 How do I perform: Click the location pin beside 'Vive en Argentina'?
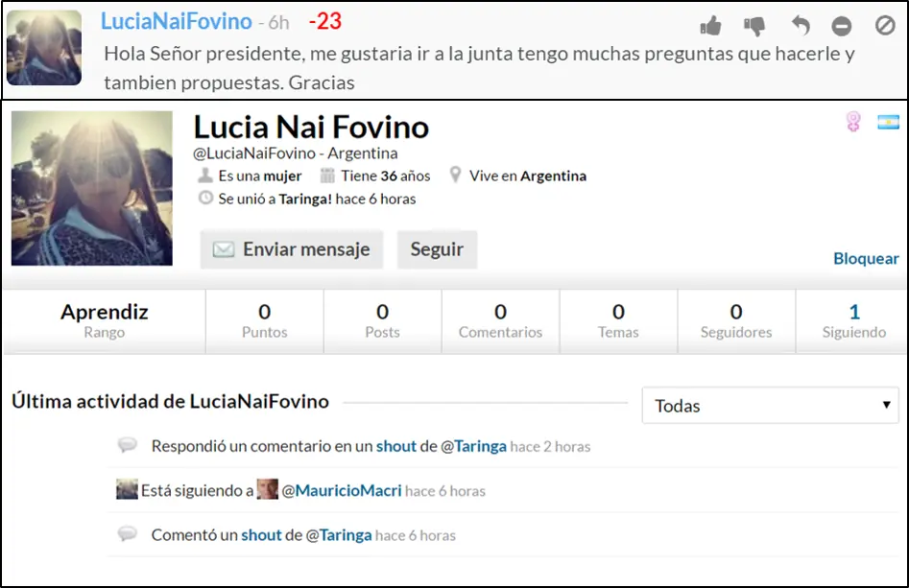(456, 175)
